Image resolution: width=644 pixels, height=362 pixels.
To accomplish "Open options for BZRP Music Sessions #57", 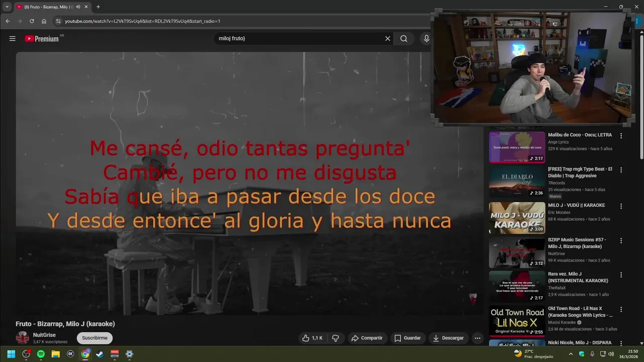I will 621,240.
